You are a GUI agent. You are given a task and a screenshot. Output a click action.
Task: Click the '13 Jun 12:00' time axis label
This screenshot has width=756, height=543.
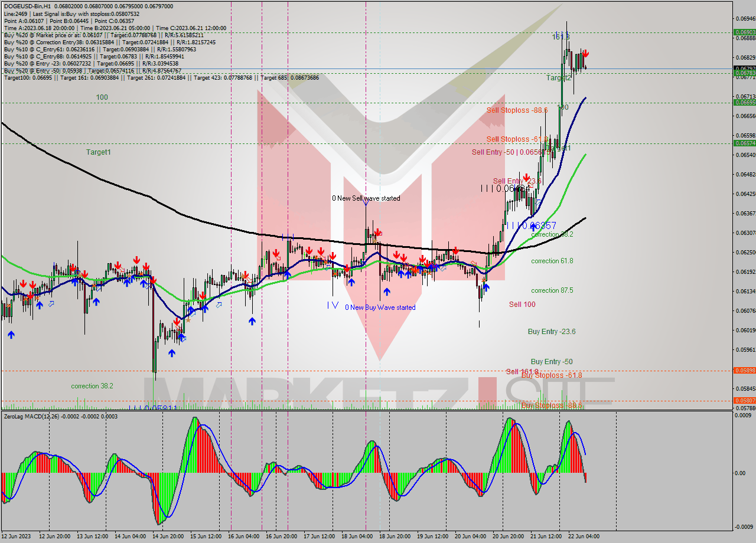(92, 537)
